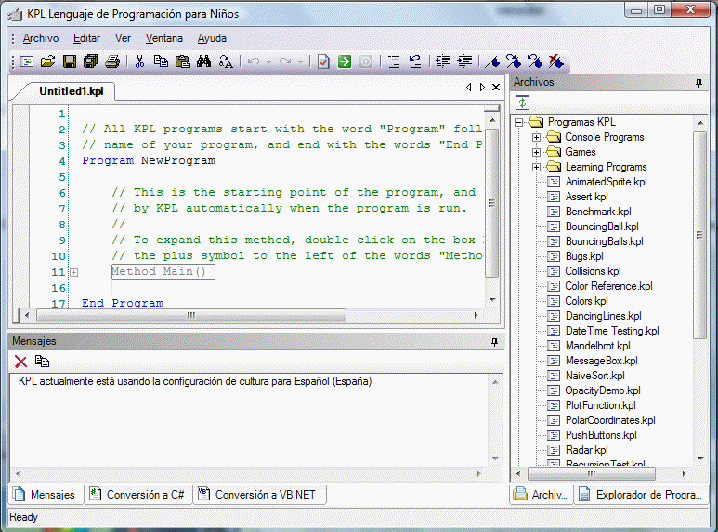The image size is (718, 532).
Task: Expand the Console Programs folder
Action: pos(536,137)
